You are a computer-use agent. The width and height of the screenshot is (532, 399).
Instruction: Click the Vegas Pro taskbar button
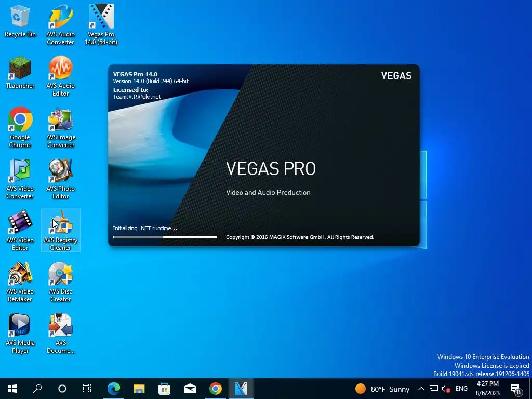[x=241, y=389]
